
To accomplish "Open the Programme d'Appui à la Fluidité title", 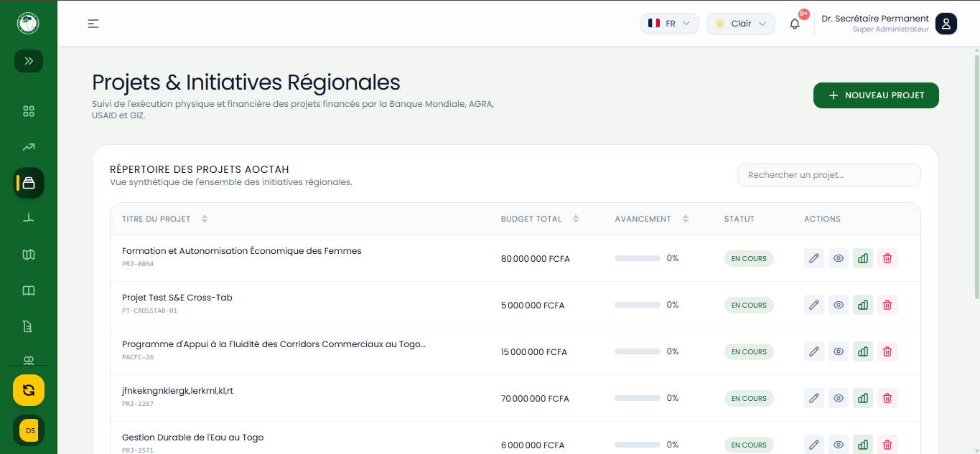I will tap(274, 344).
